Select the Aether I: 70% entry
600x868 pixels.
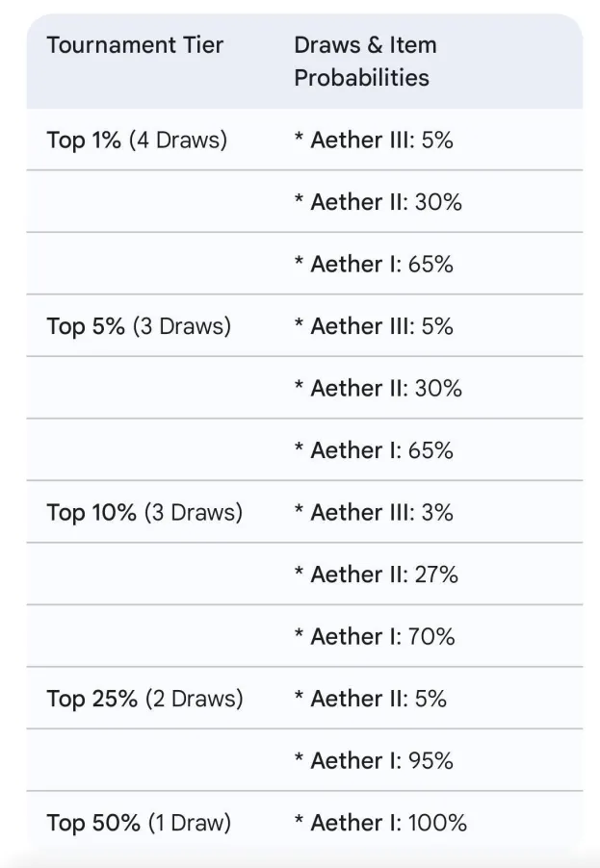pyautogui.click(x=375, y=636)
